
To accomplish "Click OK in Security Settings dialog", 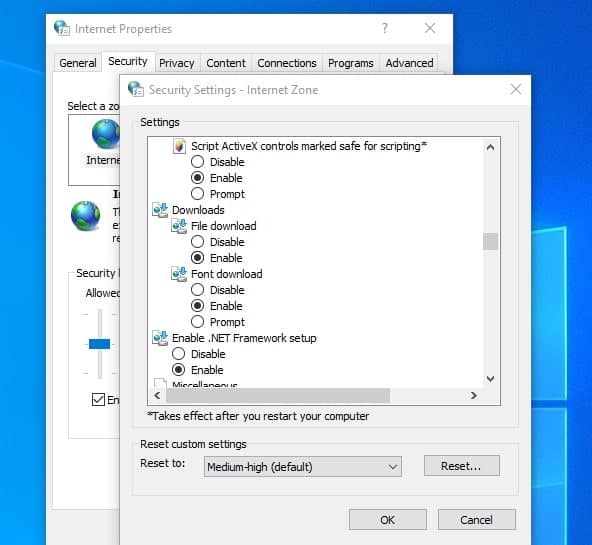I will coord(388,520).
